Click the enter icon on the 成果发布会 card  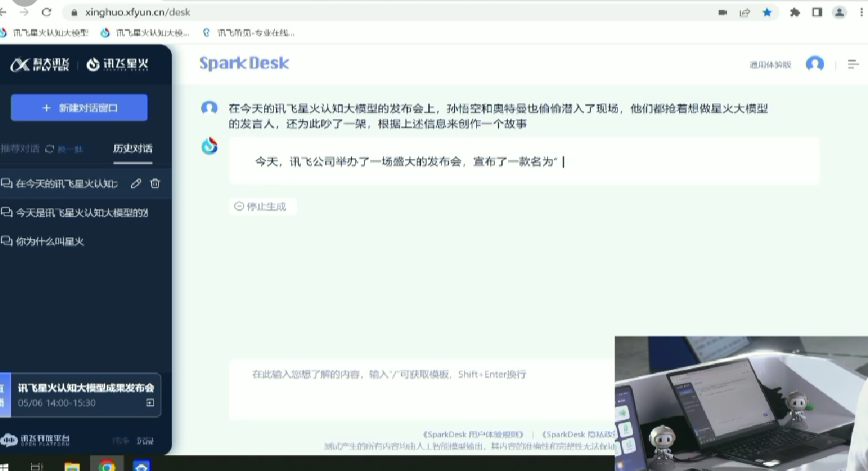pyautogui.click(x=151, y=403)
